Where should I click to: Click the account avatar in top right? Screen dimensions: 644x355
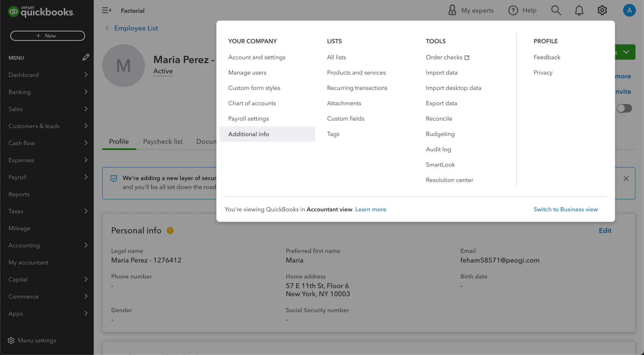629,10
